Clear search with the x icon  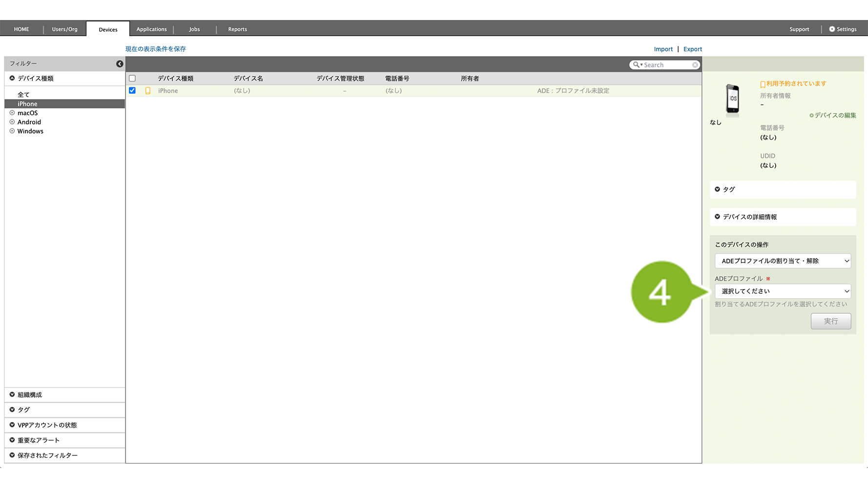695,65
